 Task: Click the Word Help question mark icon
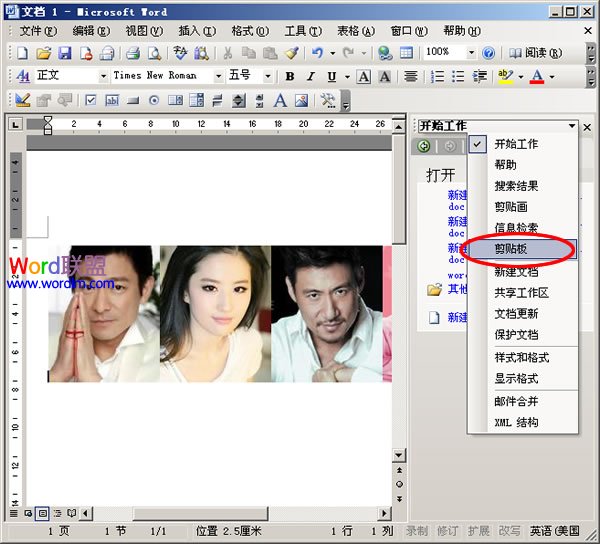pyautogui.click(x=488, y=52)
